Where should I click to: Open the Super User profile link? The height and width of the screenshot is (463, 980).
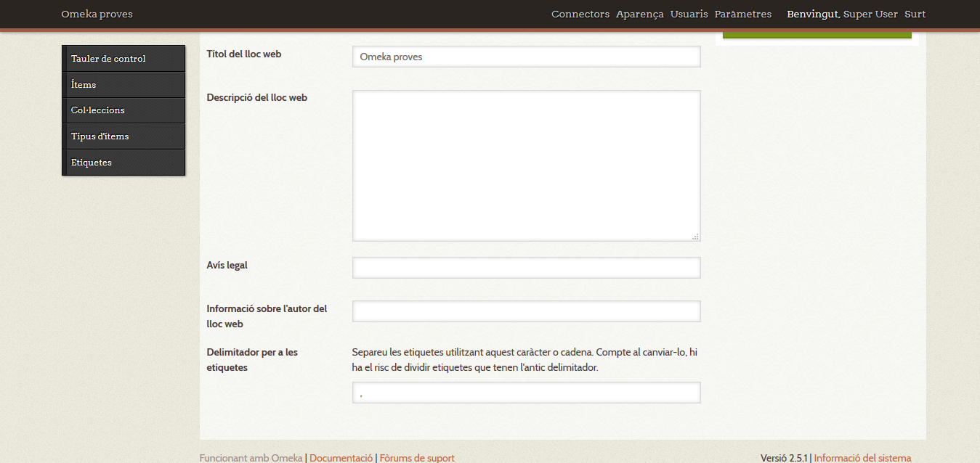pyautogui.click(x=870, y=14)
